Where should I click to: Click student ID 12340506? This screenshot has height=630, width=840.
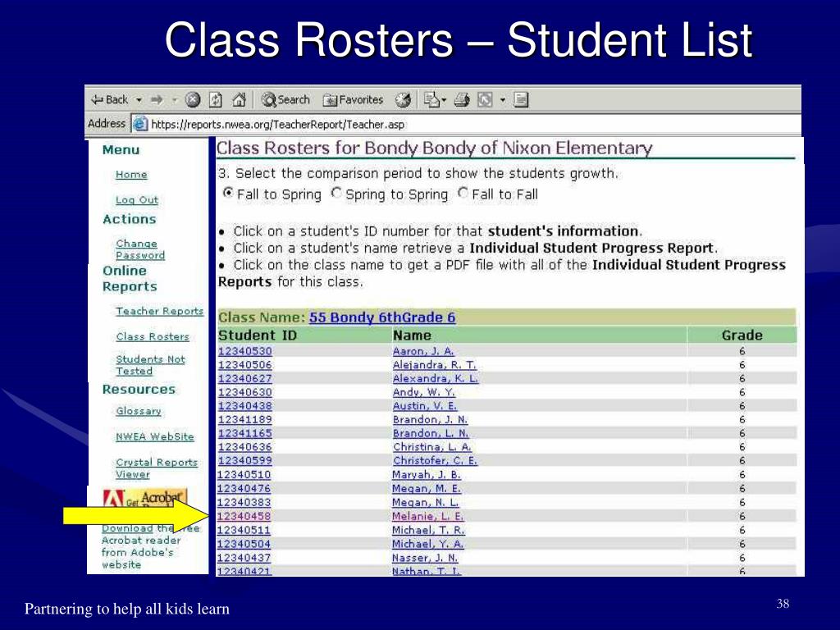click(x=244, y=365)
